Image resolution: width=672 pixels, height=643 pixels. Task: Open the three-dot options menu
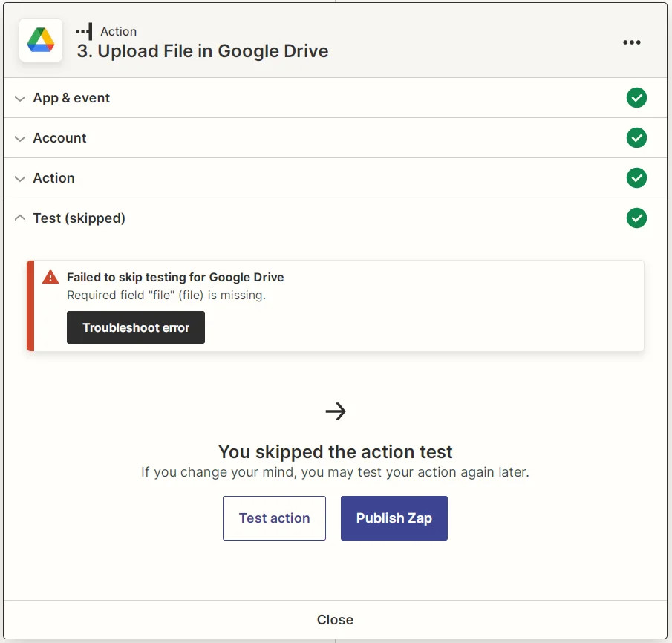pos(632,42)
